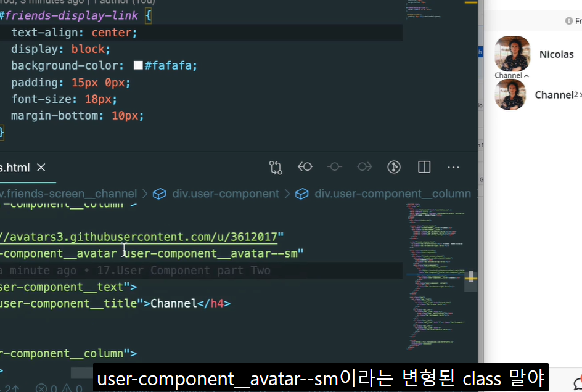Click the ser-component__text class line
Screen dimensions: 582x392
click(68, 287)
